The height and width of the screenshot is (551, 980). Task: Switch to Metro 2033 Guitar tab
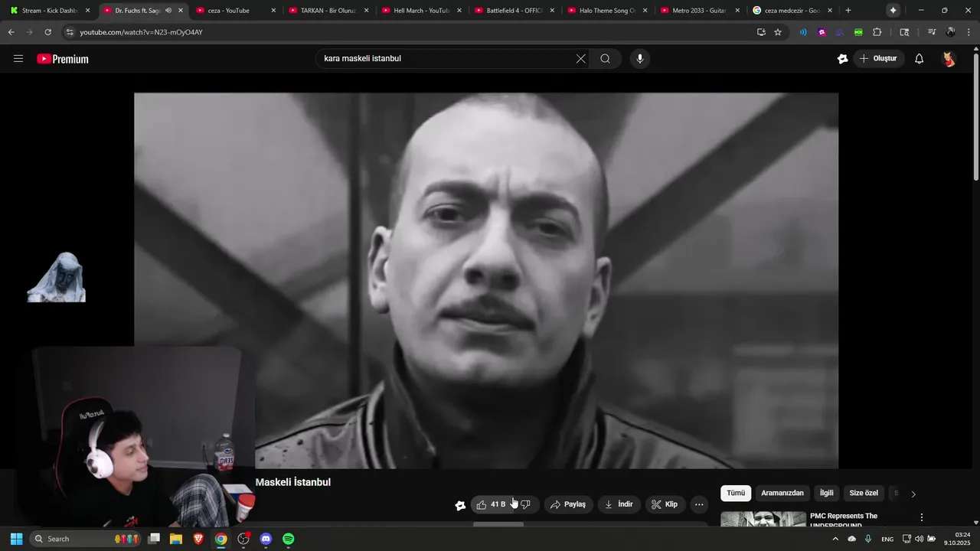tap(699, 11)
